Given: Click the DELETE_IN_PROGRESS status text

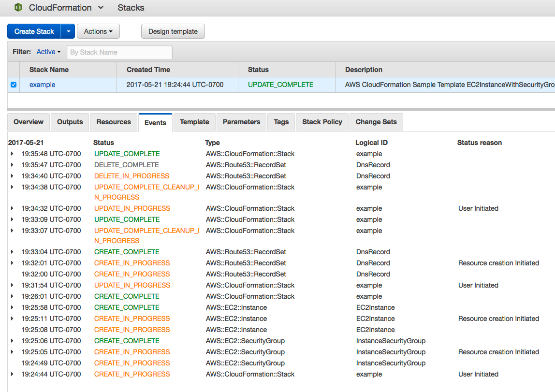Looking at the screenshot, I should tap(131, 176).
